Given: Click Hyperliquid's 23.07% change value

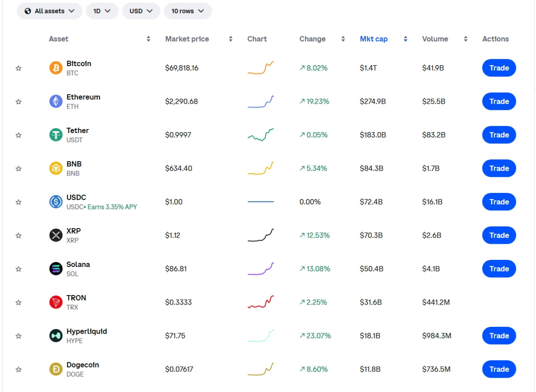Looking at the screenshot, I should (315, 336).
